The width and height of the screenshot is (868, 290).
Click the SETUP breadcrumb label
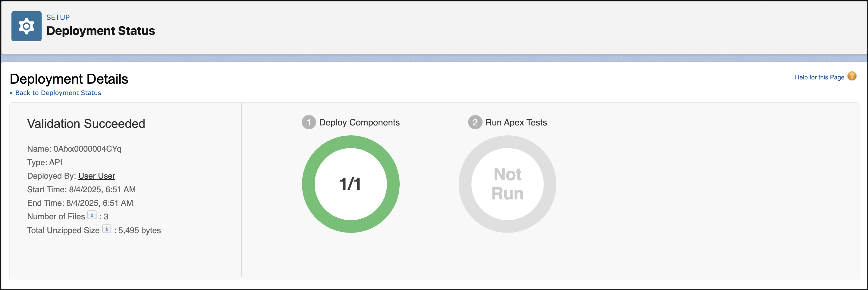point(58,17)
